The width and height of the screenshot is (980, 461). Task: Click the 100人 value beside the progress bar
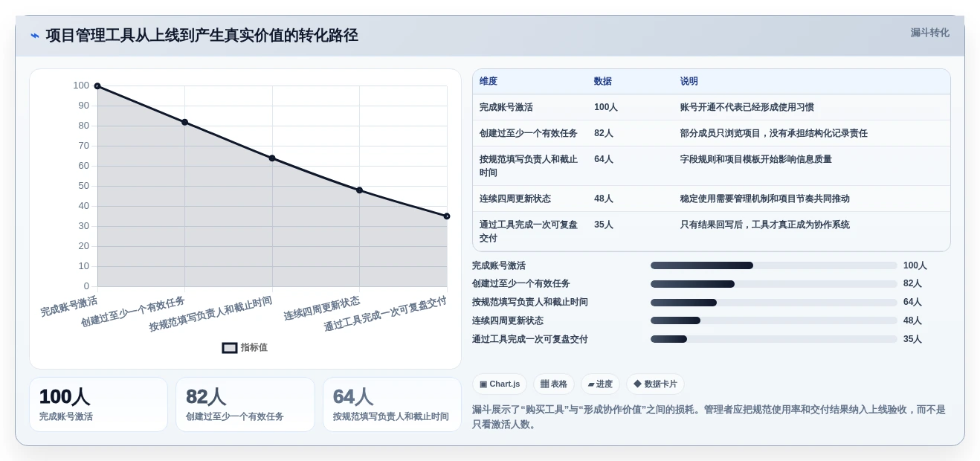(x=915, y=265)
